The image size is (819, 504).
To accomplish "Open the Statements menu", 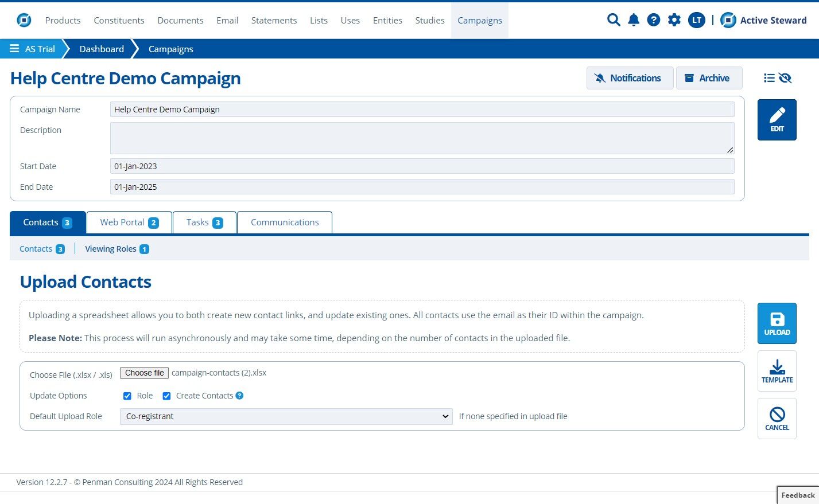I will (274, 20).
